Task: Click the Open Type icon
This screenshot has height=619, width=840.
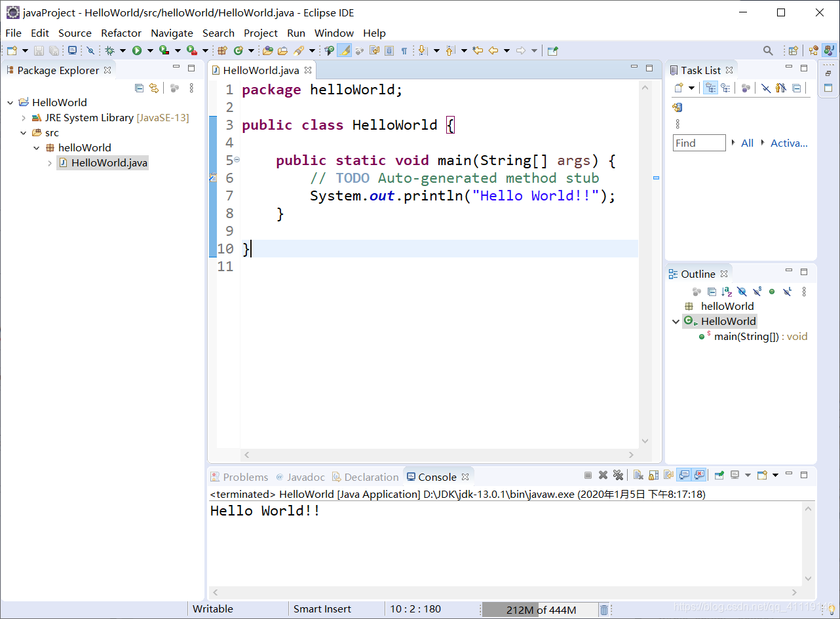Action: (x=267, y=50)
